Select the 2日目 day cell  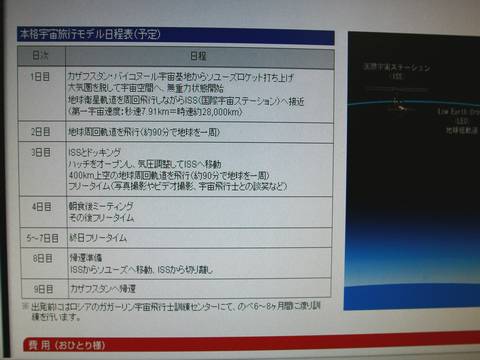click(x=42, y=132)
